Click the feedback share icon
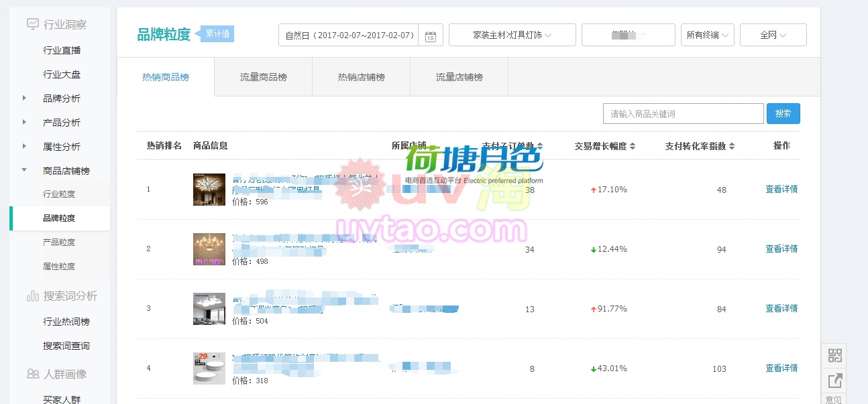 point(834,381)
